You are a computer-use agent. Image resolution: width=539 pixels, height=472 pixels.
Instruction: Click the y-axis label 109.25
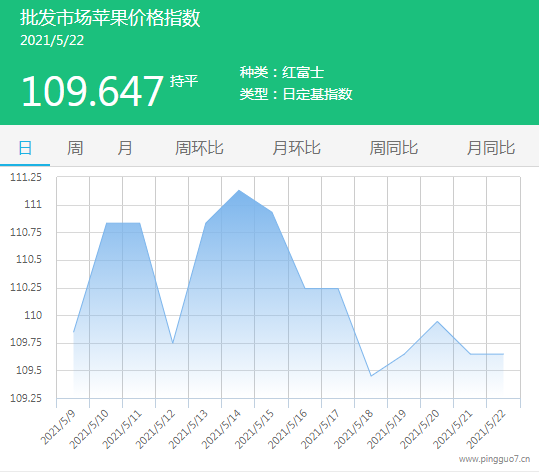tap(26, 398)
